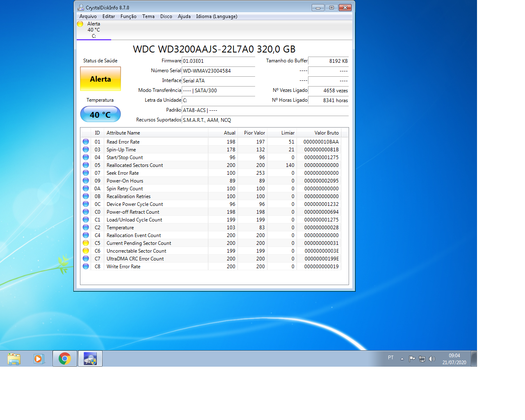
Task: Click the serial number field WD-WMAV23004584
Action: click(218, 71)
